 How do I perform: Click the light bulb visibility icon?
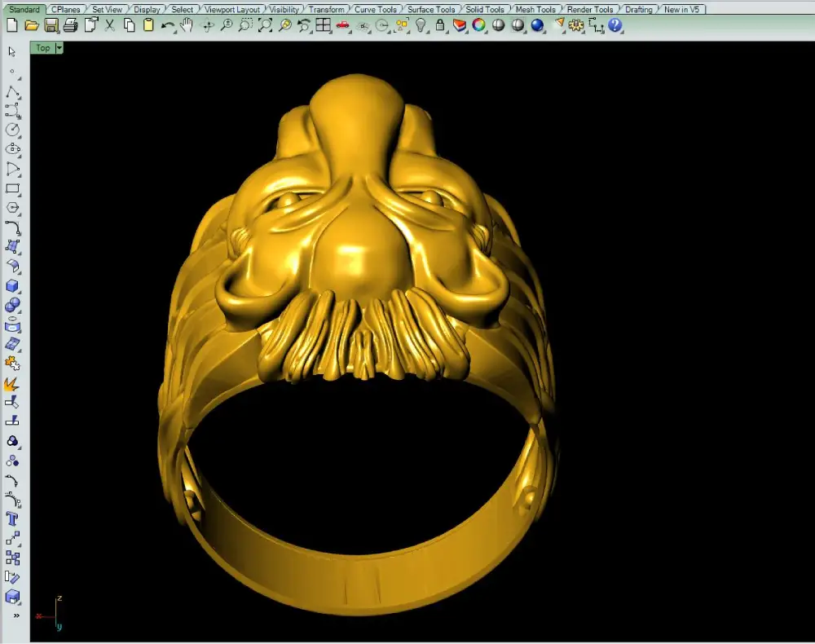pos(421,25)
